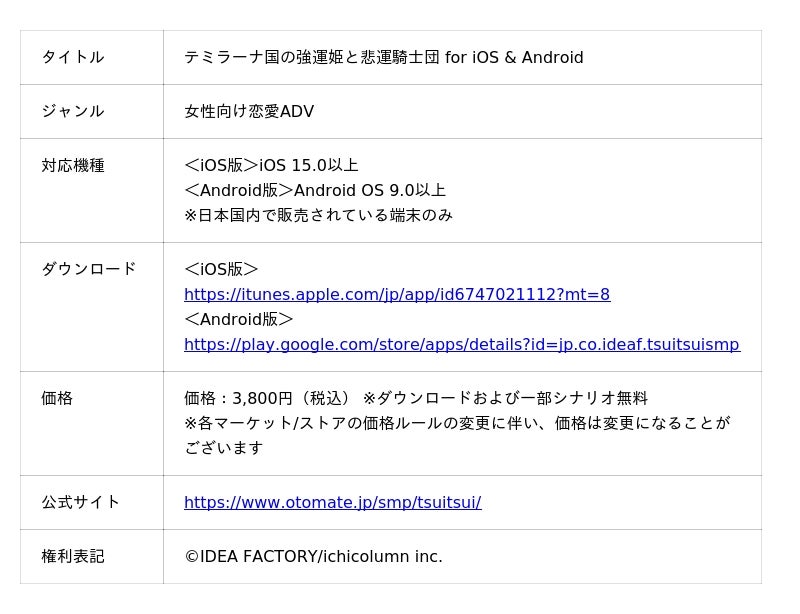Click the 価格 row label

point(57,398)
